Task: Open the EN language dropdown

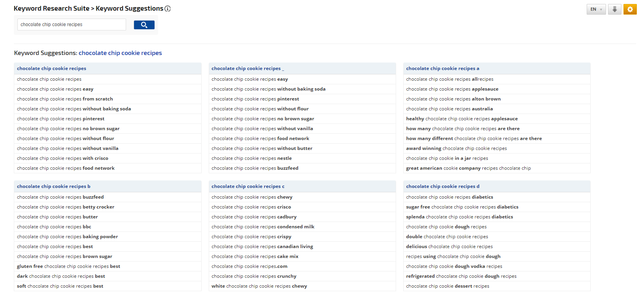Action: 596,9
